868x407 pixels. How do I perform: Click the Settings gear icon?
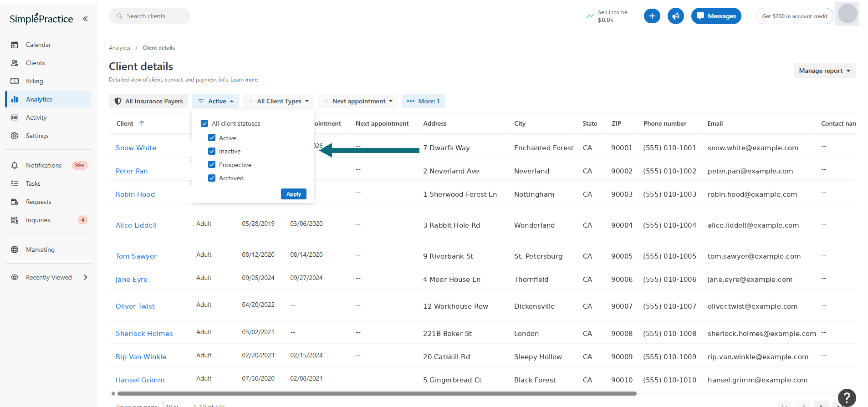(x=15, y=136)
